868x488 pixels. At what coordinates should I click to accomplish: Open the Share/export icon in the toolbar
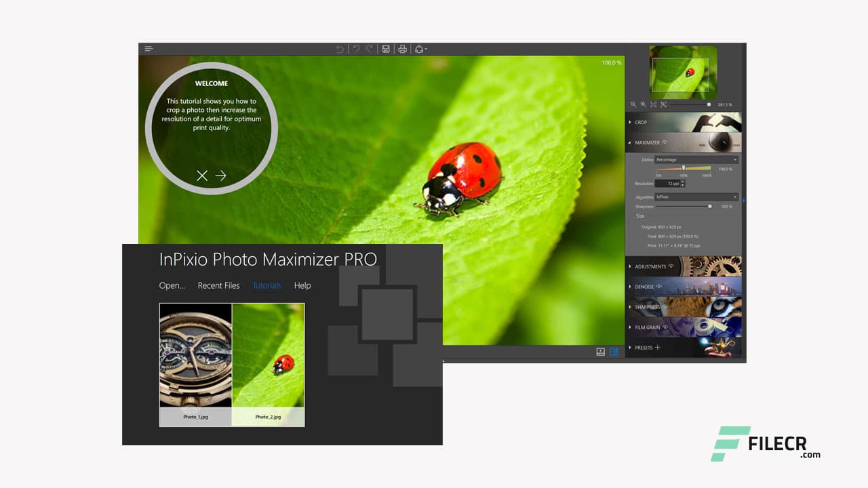[419, 49]
